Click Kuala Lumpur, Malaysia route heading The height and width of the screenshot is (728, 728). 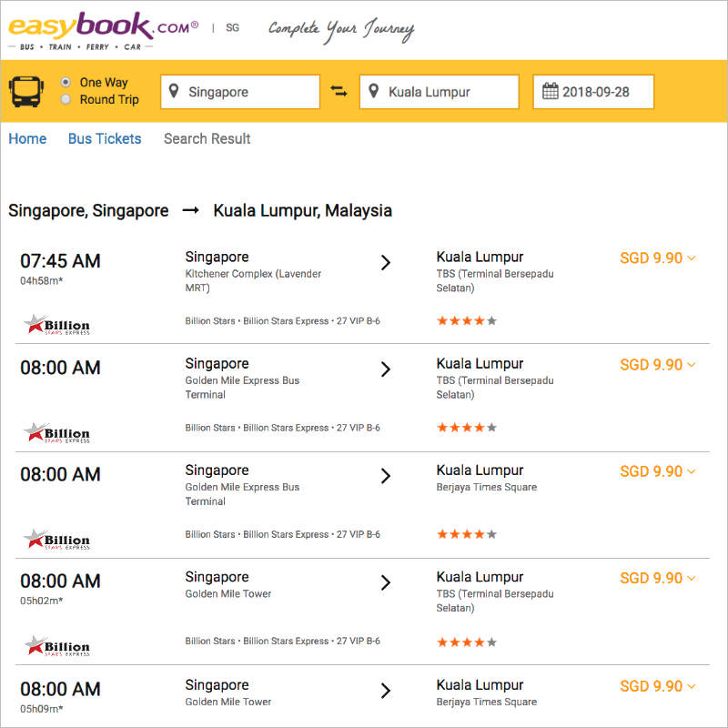coord(303,211)
